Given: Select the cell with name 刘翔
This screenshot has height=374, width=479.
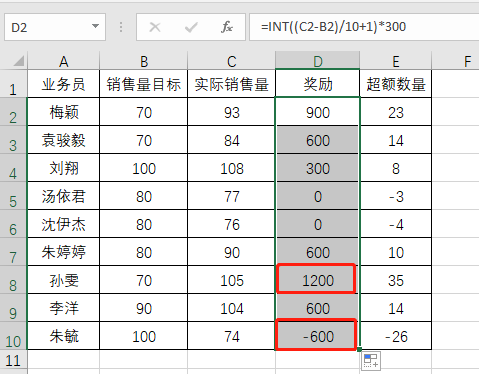Looking at the screenshot, I should (63, 168).
